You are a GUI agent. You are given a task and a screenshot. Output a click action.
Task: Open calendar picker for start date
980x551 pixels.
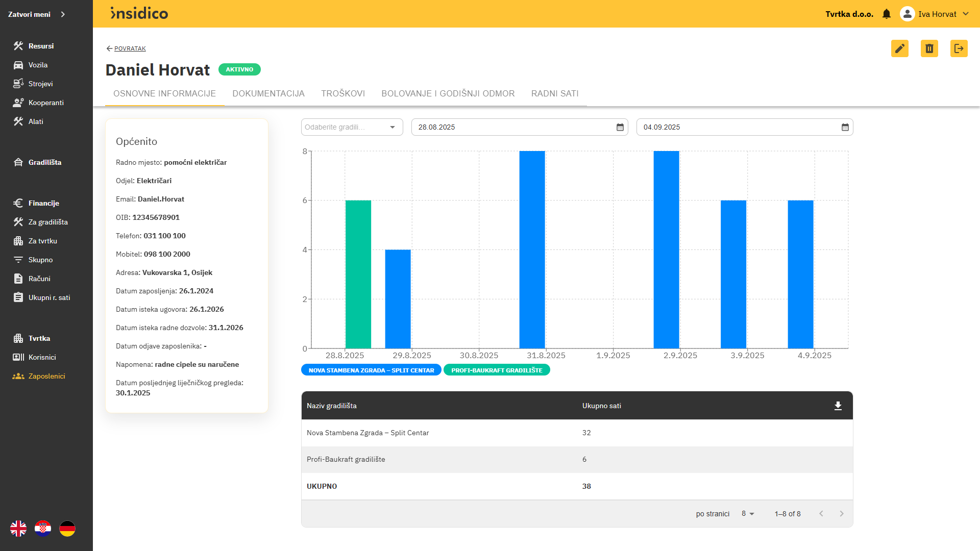620,127
